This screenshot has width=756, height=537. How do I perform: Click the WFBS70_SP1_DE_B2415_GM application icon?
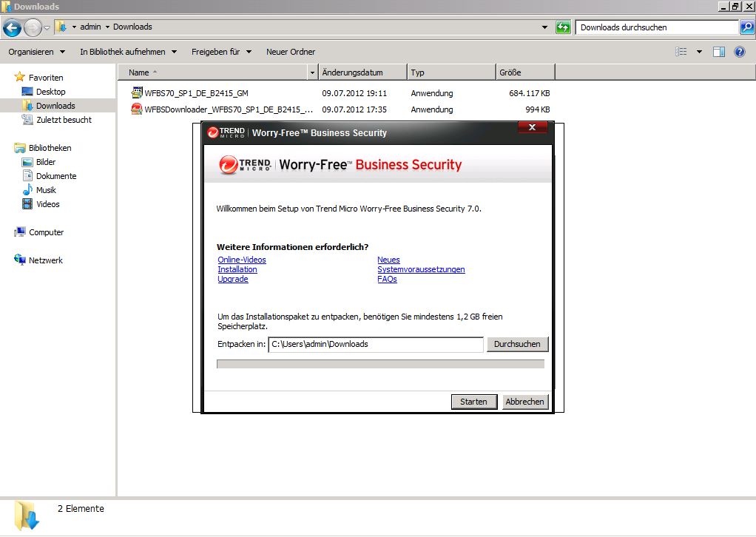pyautogui.click(x=137, y=93)
